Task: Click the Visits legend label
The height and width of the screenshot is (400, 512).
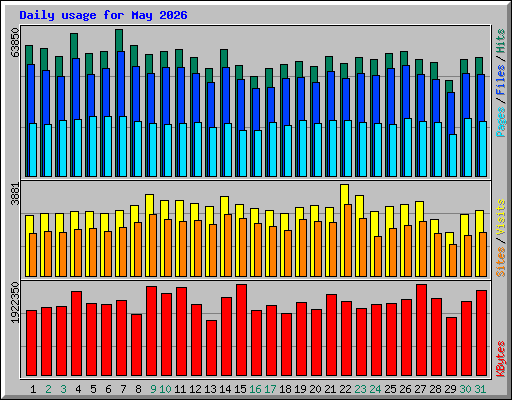Action: pos(500,218)
